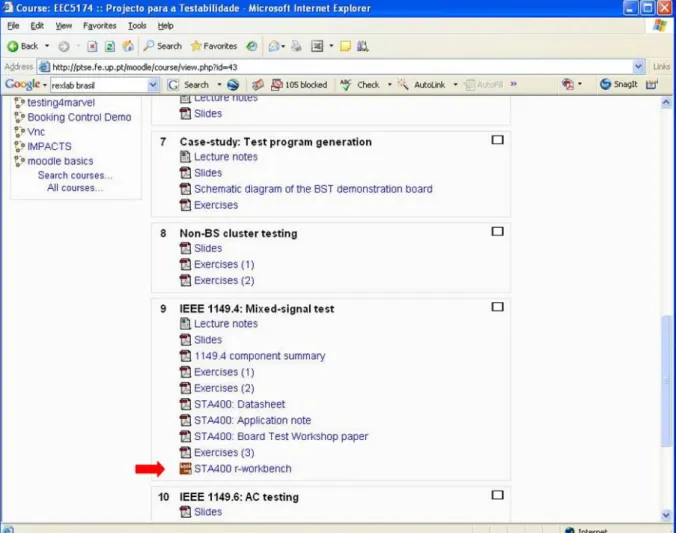Show more Google toolbar items chevron
The width and height of the screenshot is (676, 533).
pos(513,84)
